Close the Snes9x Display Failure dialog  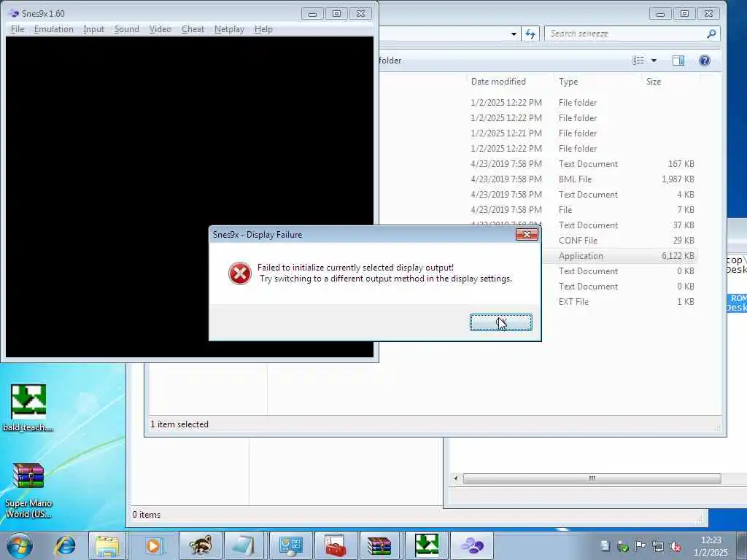click(x=527, y=234)
